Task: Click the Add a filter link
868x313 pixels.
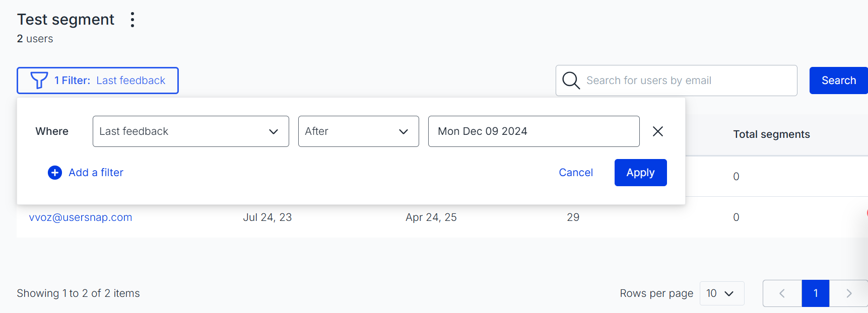Action: pyautogui.click(x=96, y=173)
